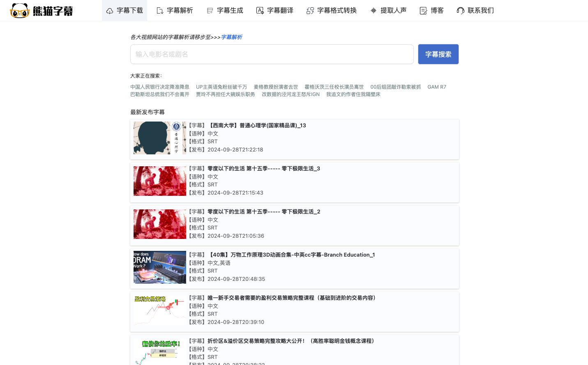Click the waveform icon beside 提取人声
This screenshot has height=365, width=588.
pyautogui.click(x=374, y=11)
